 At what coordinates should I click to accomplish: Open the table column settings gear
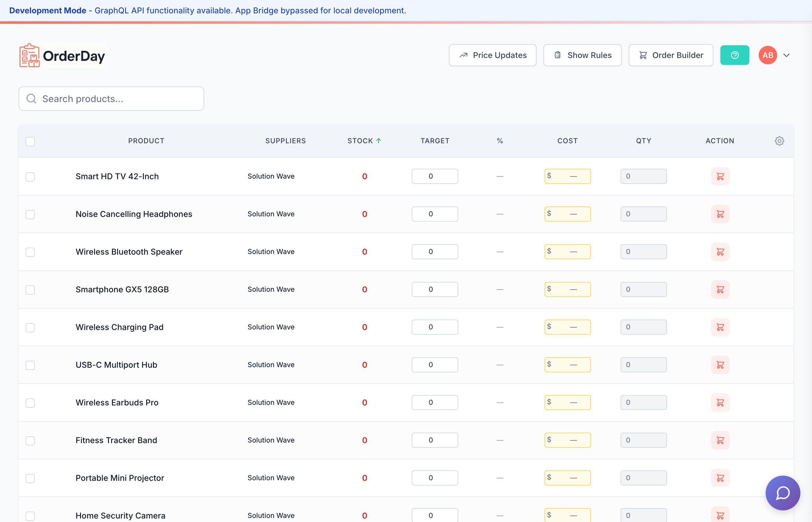pyautogui.click(x=779, y=141)
